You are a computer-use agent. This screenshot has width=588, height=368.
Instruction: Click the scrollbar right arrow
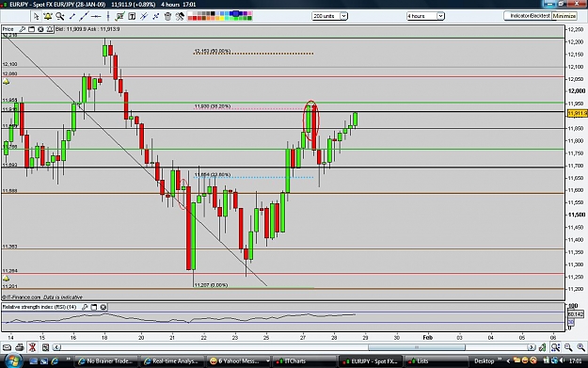pyautogui.click(x=531, y=347)
